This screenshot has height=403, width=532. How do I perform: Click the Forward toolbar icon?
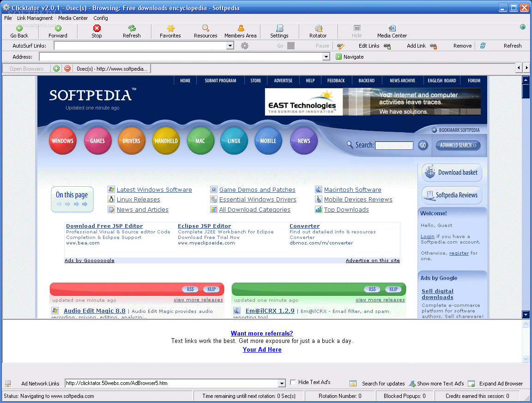click(x=58, y=28)
